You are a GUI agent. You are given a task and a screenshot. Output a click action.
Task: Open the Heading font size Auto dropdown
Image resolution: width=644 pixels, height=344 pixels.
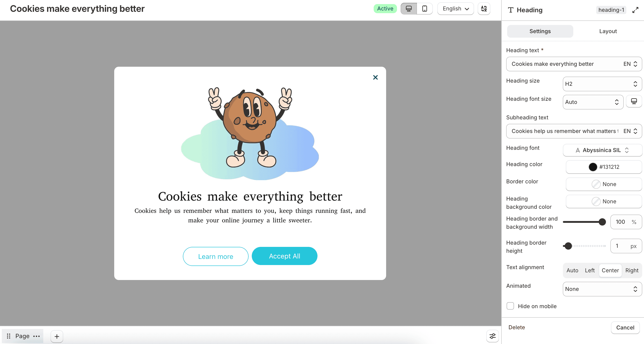[593, 102]
